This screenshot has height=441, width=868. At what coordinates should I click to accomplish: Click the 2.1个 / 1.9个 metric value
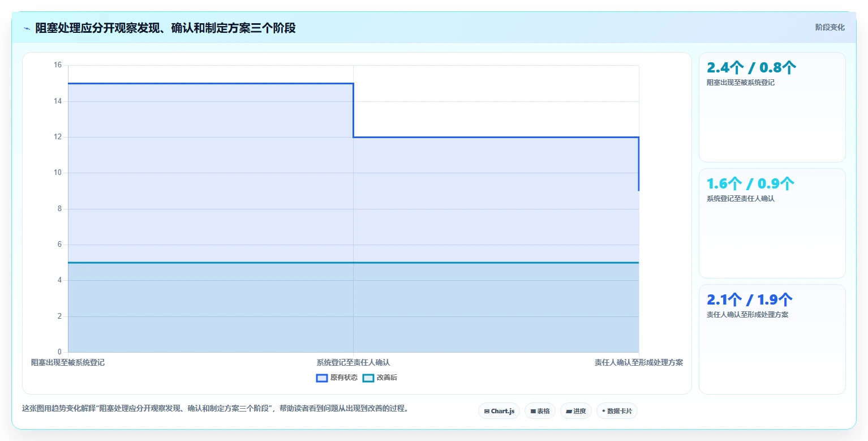(x=750, y=299)
